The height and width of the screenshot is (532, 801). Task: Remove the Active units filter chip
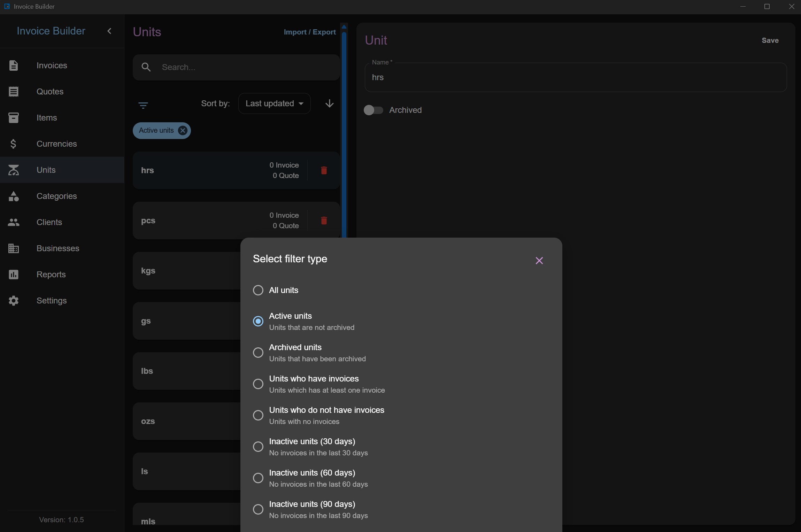pyautogui.click(x=182, y=130)
